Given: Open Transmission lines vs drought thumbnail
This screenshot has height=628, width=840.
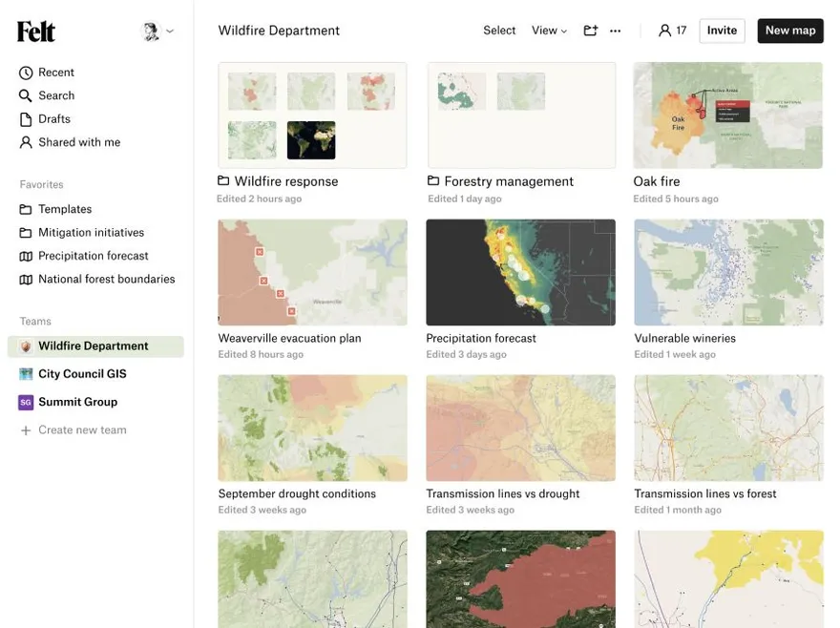Looking at the screenshot, I should [x=521, y=428].
